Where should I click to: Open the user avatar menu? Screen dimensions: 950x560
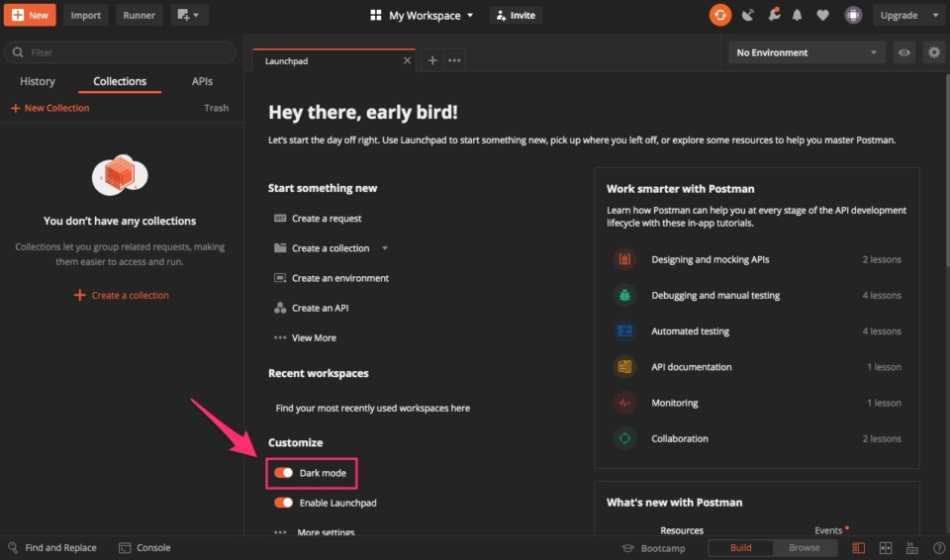point(853,15)
